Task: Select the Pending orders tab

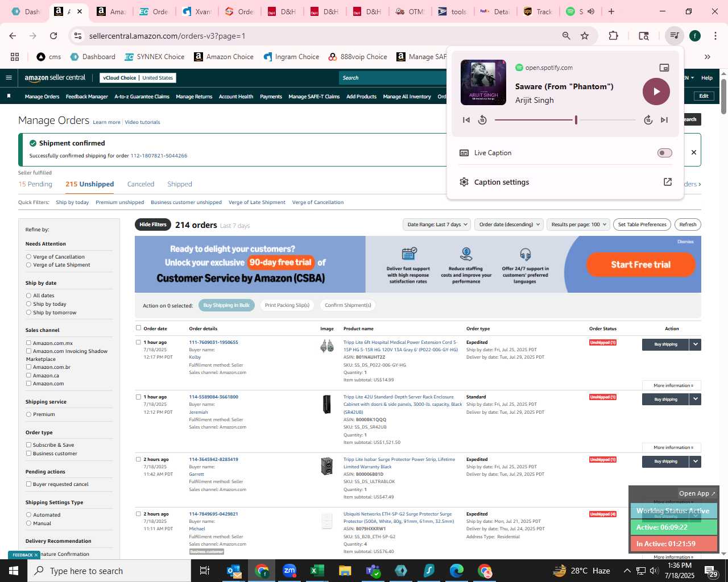Action: [x=35, y=184]
